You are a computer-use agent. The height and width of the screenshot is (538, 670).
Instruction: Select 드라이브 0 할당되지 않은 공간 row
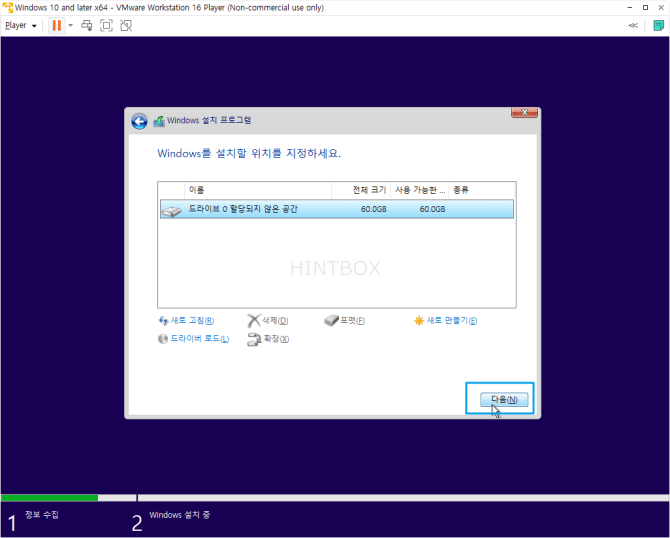(x=337, y=209)
